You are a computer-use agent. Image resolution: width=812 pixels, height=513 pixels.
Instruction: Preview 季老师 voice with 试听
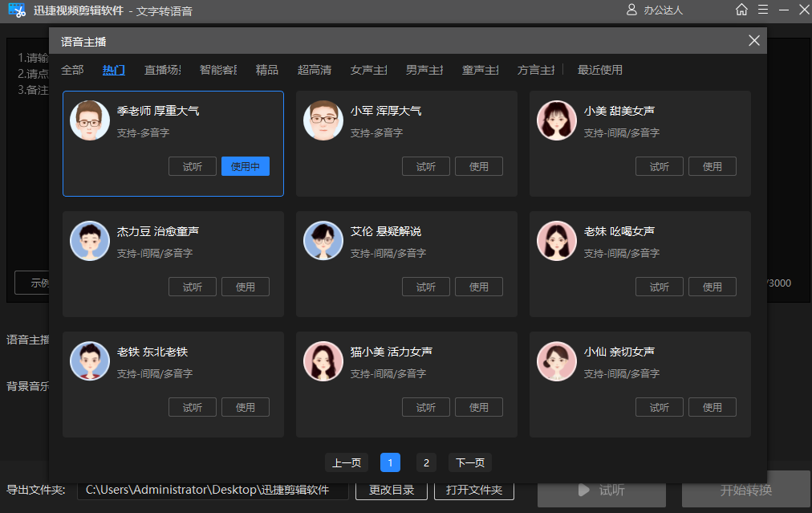point(192,166)
